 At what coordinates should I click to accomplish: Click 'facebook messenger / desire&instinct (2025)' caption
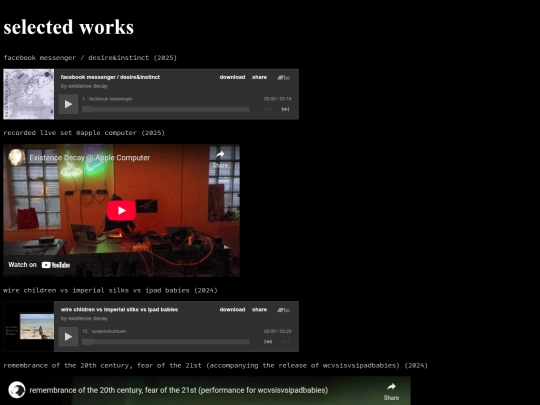point(90,58)
